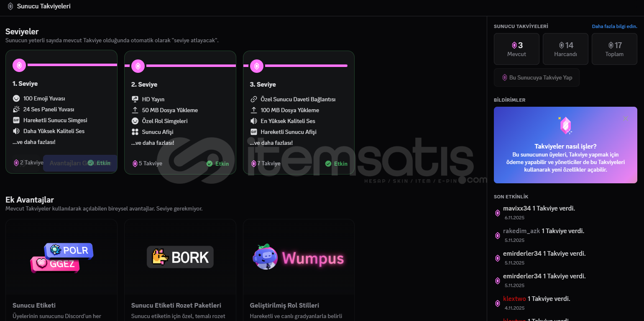Click the pink boost marker on 1. Seviye
The image size is (644, 321).
click(19, 65)
